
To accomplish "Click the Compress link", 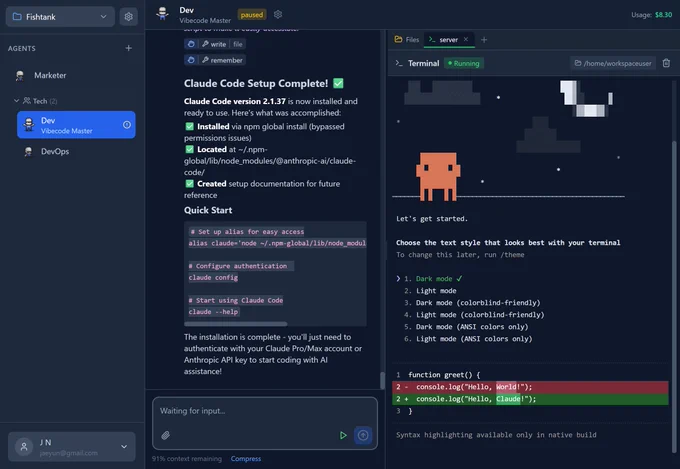I will click(246, 459).
